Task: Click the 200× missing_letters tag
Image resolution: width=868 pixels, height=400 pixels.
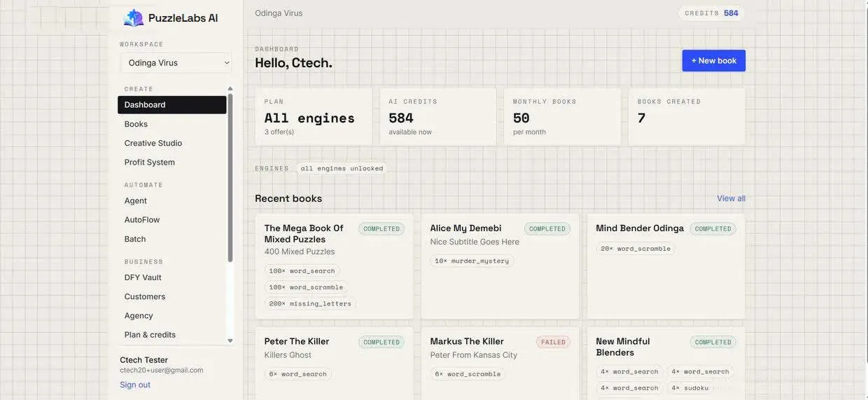Action: click(310, 303)
